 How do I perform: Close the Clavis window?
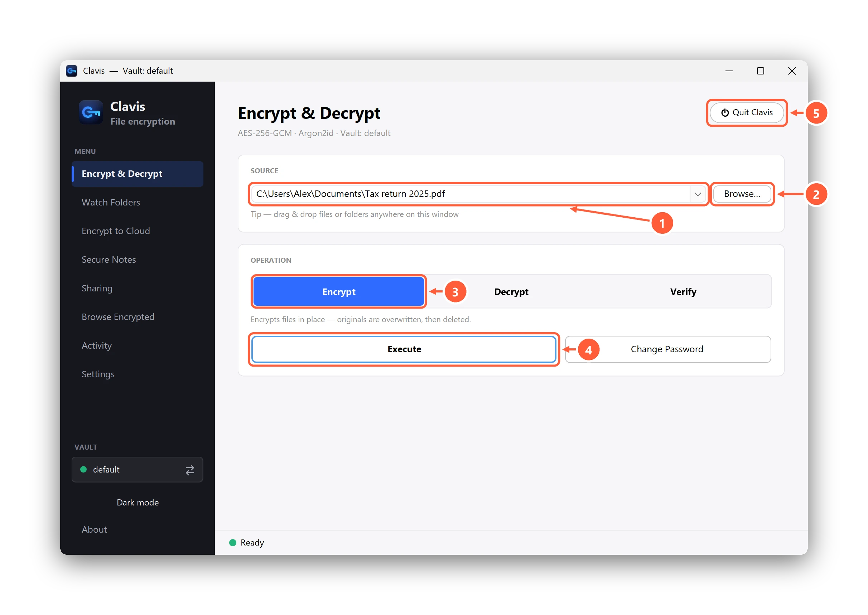point(791,71)
